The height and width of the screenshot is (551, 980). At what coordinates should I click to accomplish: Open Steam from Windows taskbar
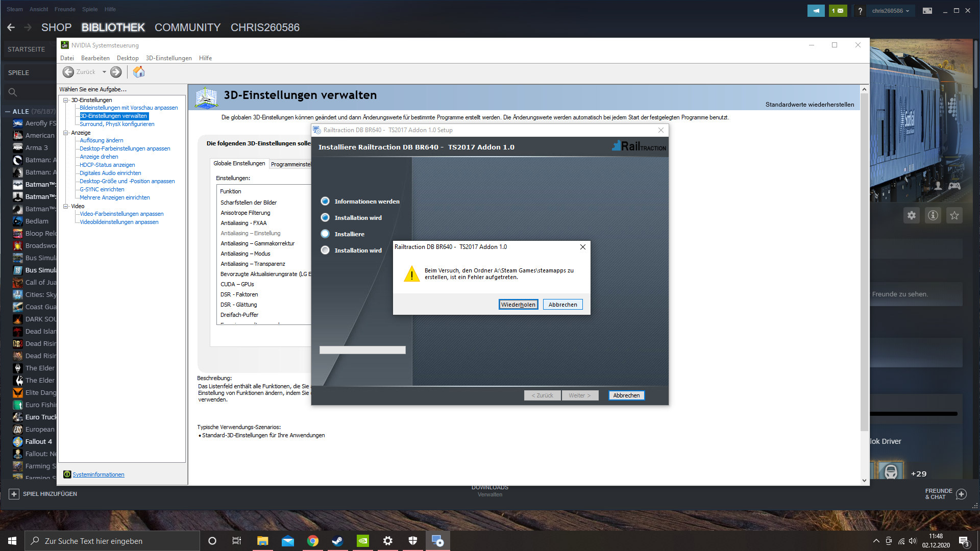pyautogui.click(x=338, y=541)
